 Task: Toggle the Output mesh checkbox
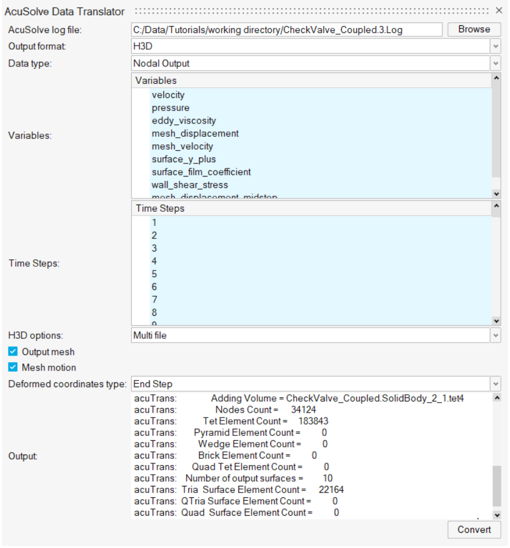click(x=13, y=351)
